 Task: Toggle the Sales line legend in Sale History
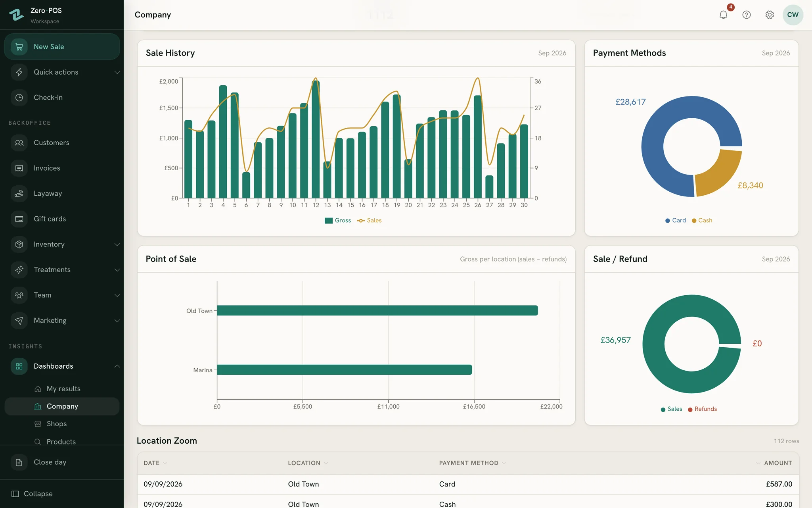[369, 221]
